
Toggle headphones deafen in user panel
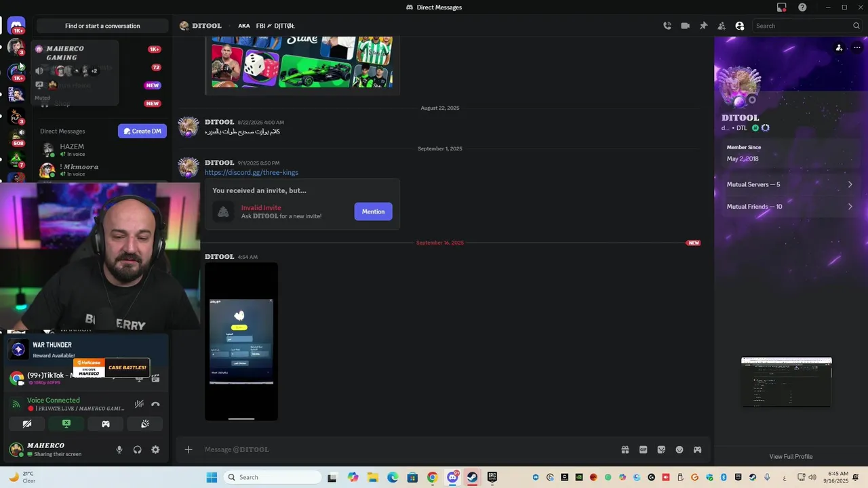coord(138,449)
